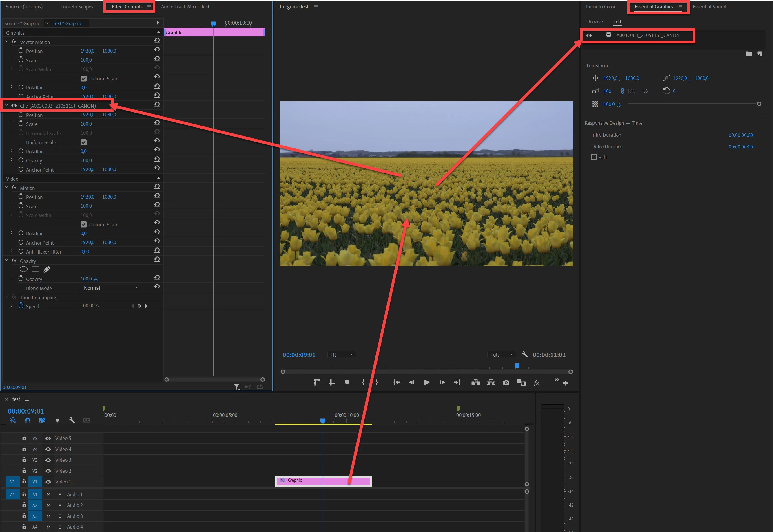Open the Browse tab in Essential Graphics
The image size is (773, 532).
click(x=595, y=21)
